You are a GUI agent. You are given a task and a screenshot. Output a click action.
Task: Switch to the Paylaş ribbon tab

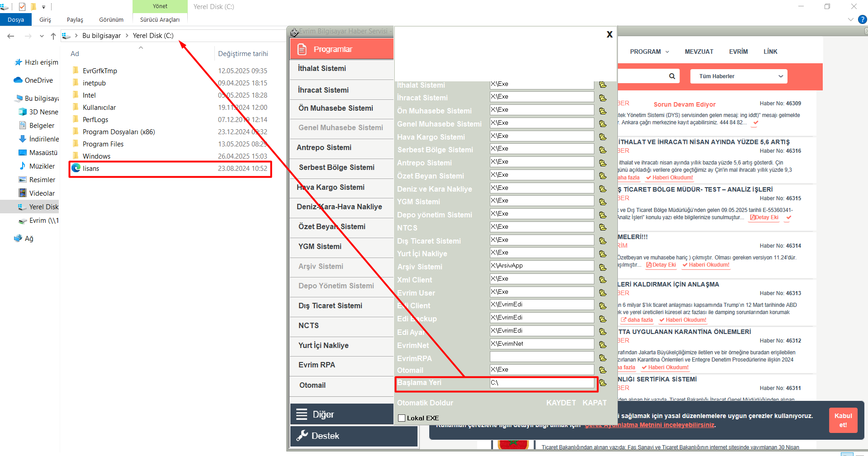point(75,19)
